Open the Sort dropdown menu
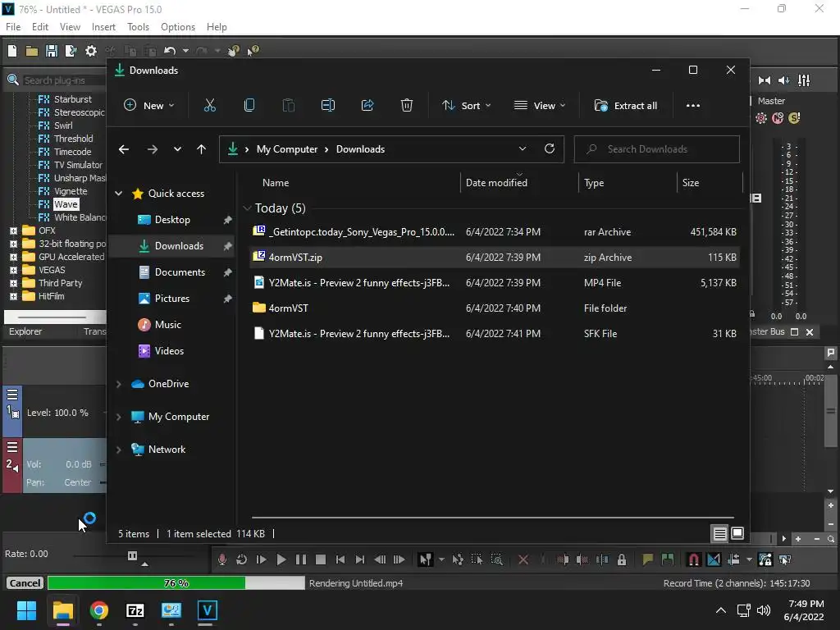Image resolution: width=840 pixels, height=630 pixels. [466, 106]
